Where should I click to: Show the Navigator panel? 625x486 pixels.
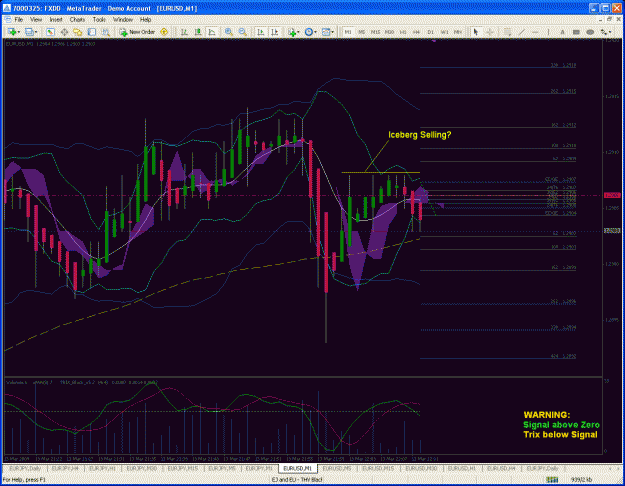pyautogui.click(x=77, y=32)
